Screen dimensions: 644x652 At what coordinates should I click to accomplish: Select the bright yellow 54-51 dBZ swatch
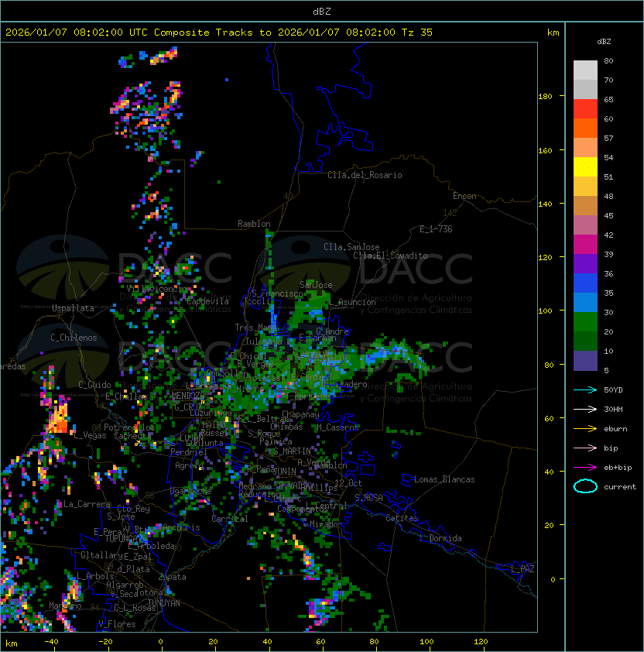[x=585, y=167]
